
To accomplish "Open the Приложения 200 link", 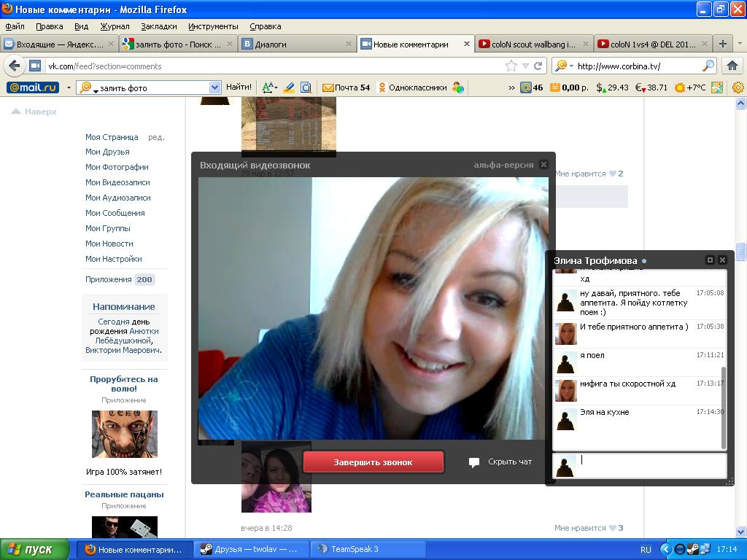I will tap(119, 279).
